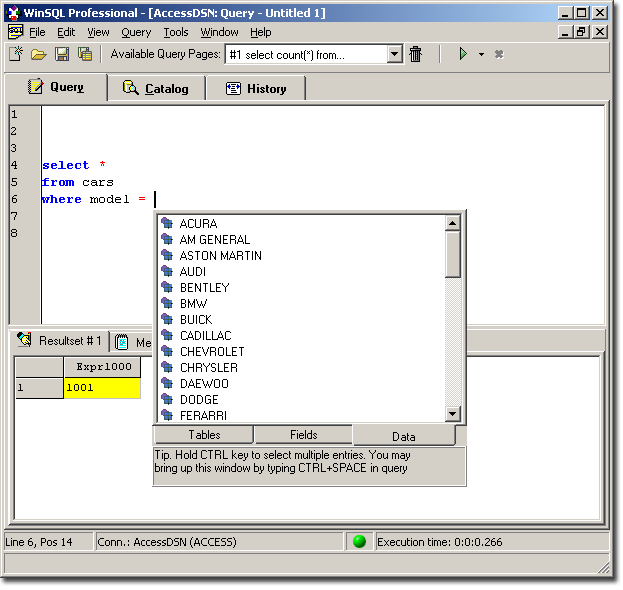The height and width of the screenshot is (590, 623).
Task: Open the Query menu
Action: 136,32
